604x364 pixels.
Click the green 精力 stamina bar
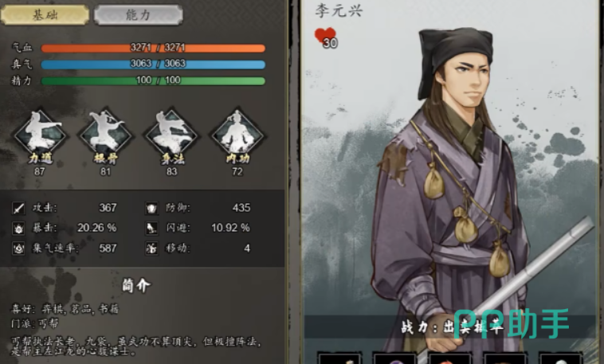[153, 81]
